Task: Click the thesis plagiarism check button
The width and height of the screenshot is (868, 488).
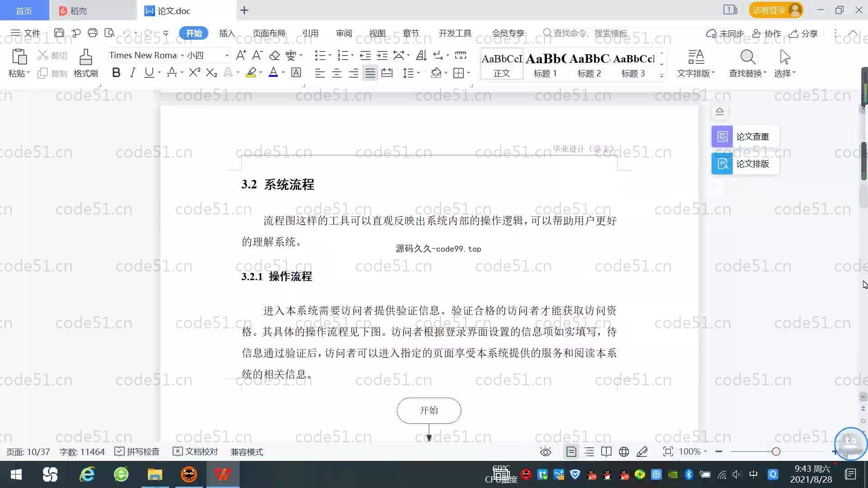Action: click(745, 136)
